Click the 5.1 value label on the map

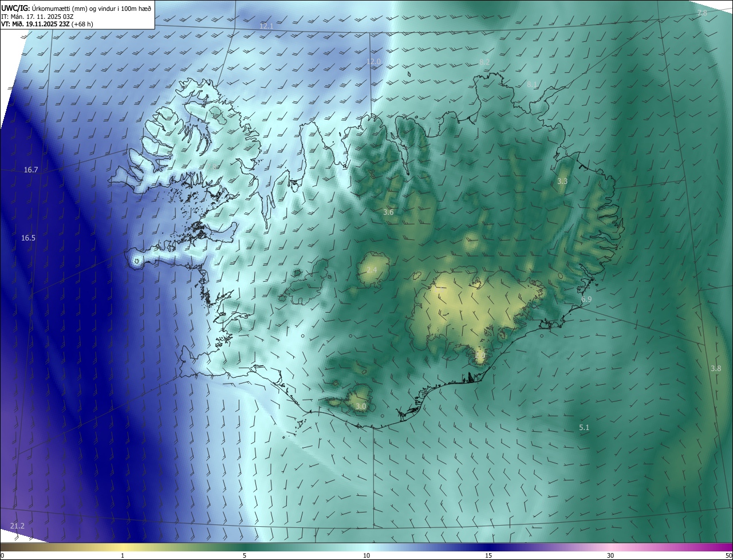(584, 428)
